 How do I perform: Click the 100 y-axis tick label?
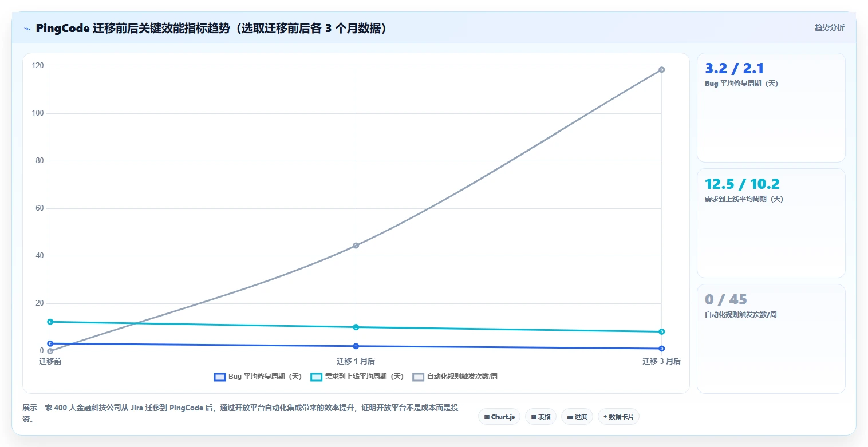click(x=38, y=113)
